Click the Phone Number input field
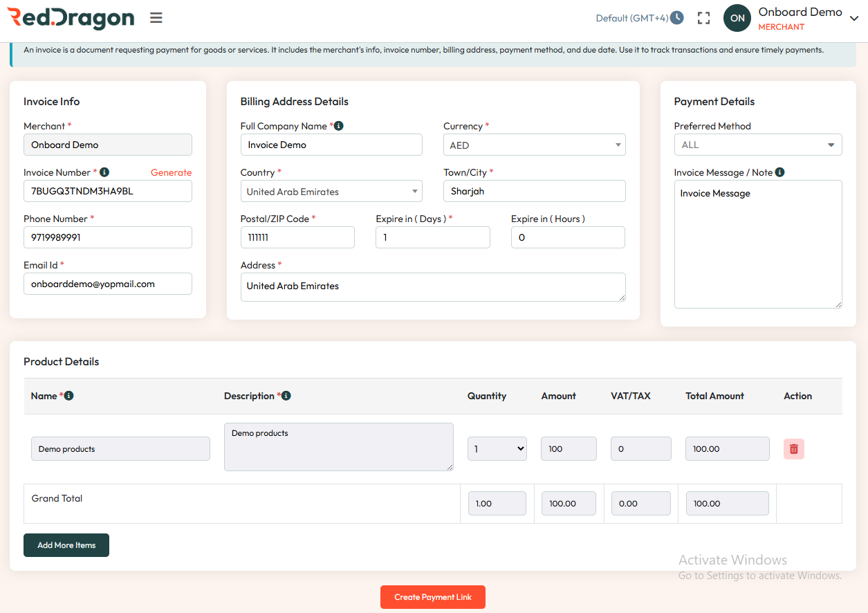Image resolution: width=868 pixels, height=613 pixels. pos(107,237)
